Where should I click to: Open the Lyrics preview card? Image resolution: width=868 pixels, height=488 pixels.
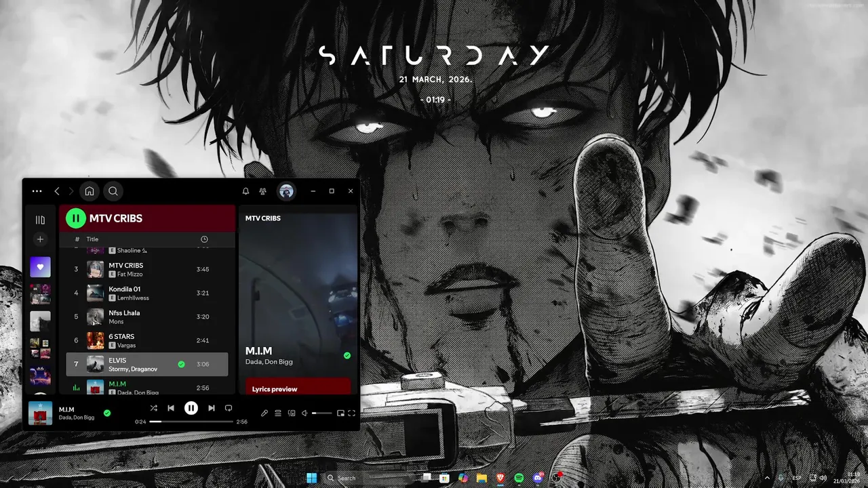(298, 386)
